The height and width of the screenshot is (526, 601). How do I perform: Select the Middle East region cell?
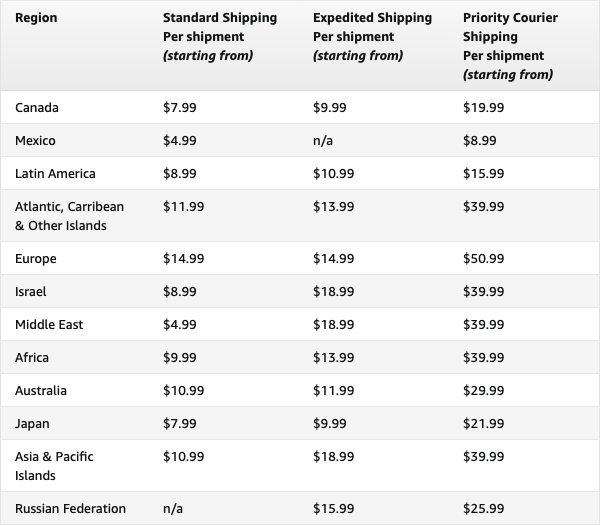(x=49, y=325)
